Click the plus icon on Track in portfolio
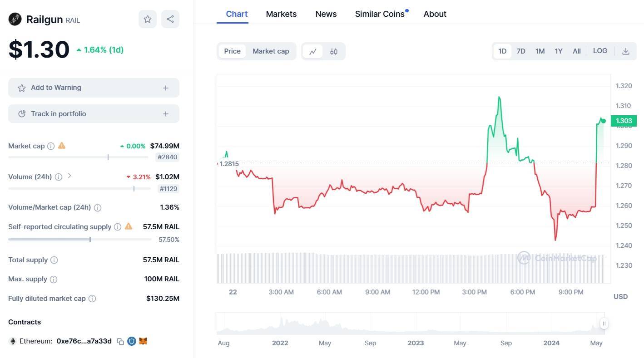This screenshot has height=358, width=644. tap(166, 114)
